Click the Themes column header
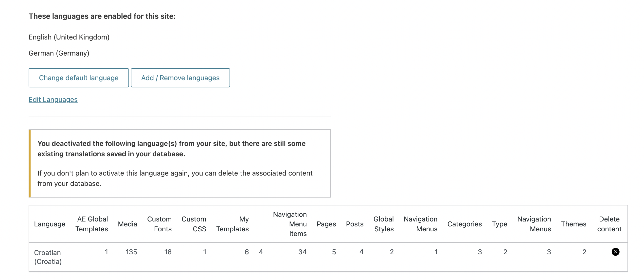The height and width of the screenshot is (280, 644). [x=573, y=224]
